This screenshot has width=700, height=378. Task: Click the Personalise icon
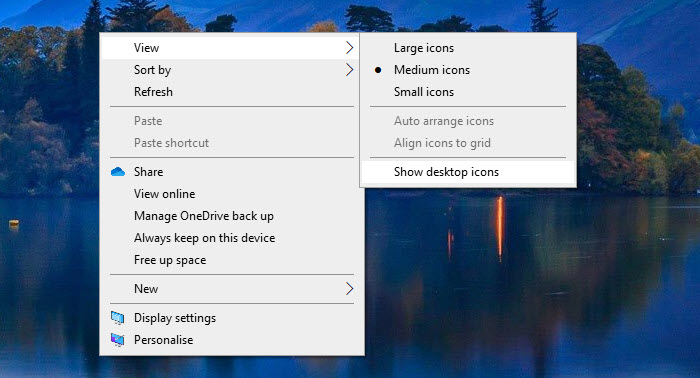click(117, 340)
